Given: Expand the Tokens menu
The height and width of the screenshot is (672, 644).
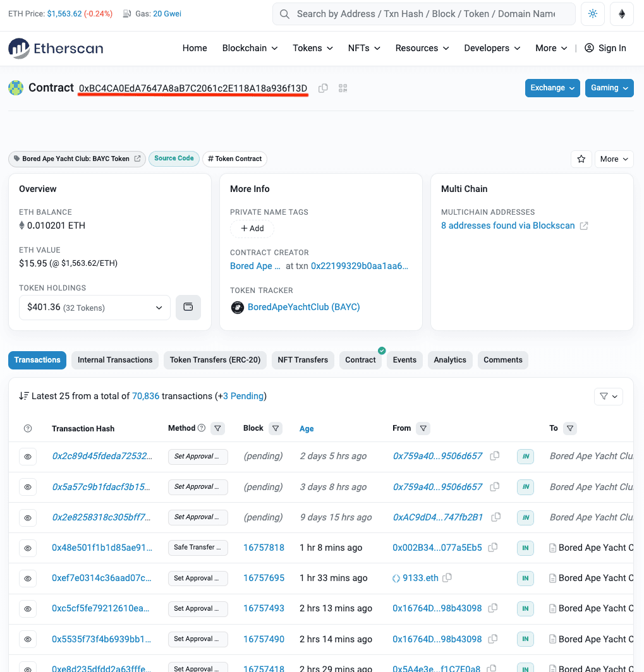Looking at the screenshot, I should (313, 48).
